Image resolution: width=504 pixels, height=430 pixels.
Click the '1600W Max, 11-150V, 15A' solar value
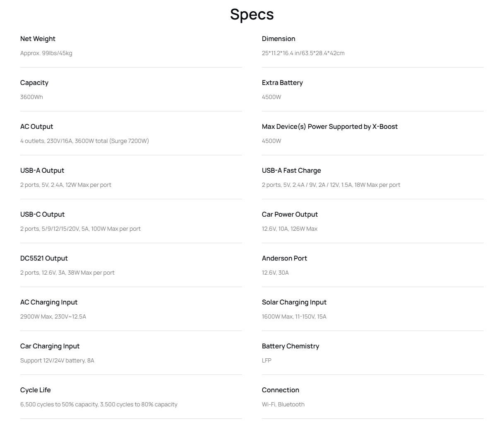click(294, 316)
